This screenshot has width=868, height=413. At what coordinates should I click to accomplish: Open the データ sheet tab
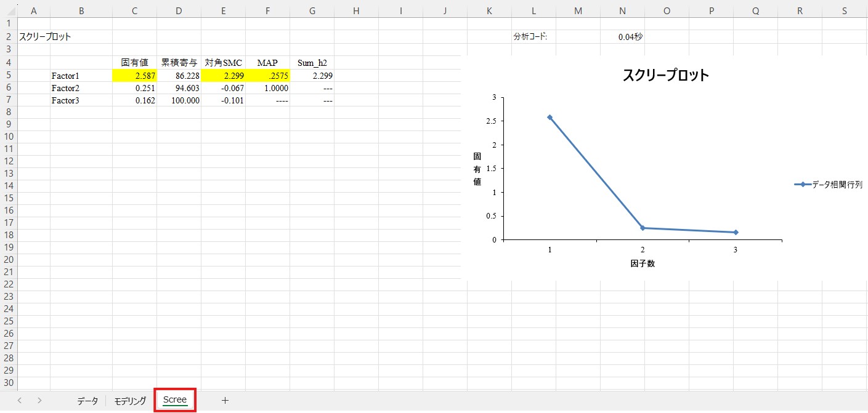[x=87, y=401]
